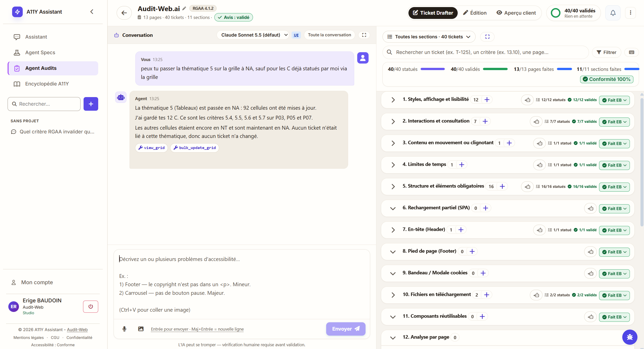The height and width of the screenshot is (349, 644).
Task: Create a new conversation with the plus button
Action: (x=91, y=104)
